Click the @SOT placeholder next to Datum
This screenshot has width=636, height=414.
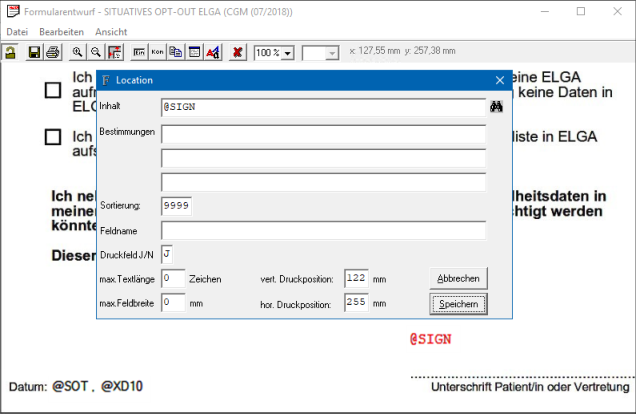click(70, 386)
